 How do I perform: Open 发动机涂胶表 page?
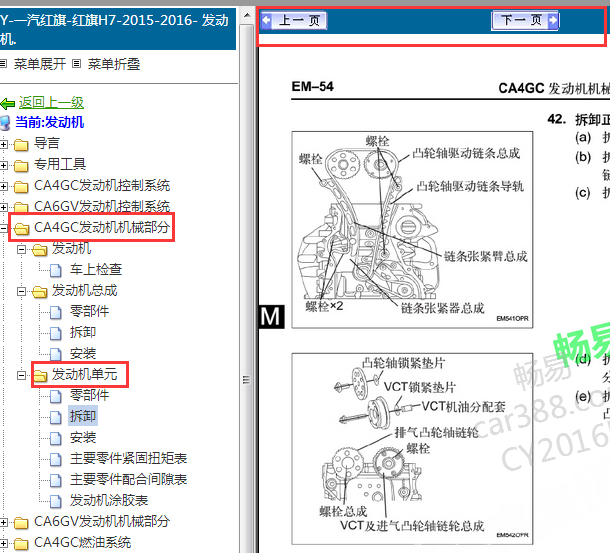point(109,500)
